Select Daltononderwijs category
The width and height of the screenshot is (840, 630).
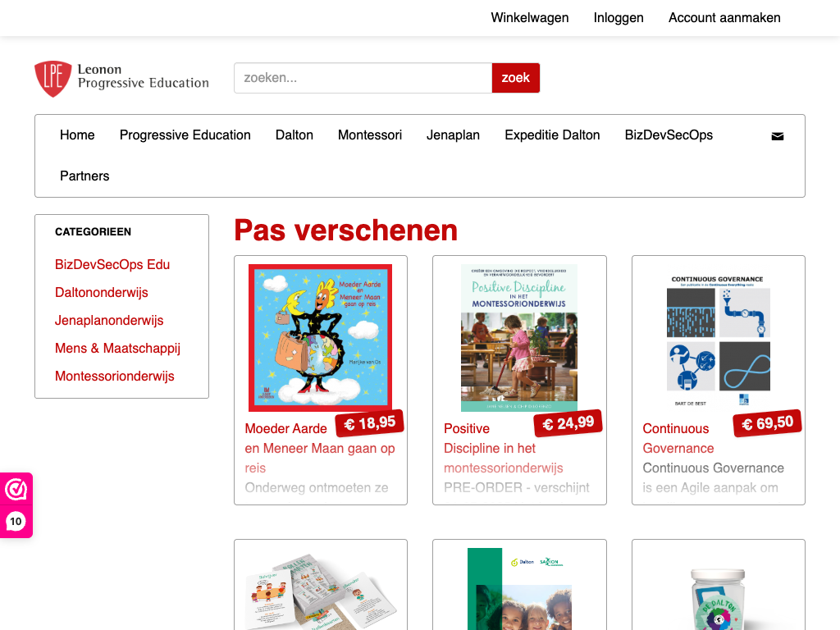tap(101, 293)
